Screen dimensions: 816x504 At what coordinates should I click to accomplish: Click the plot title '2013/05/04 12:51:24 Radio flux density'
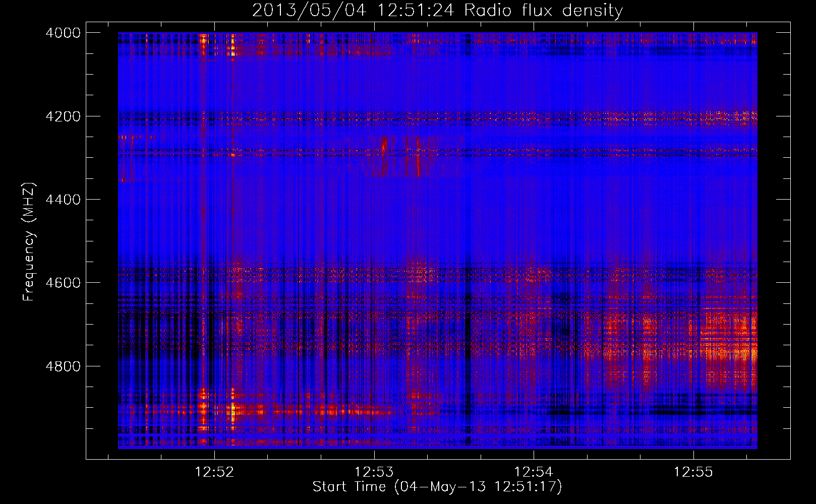[x=437, y=10]
